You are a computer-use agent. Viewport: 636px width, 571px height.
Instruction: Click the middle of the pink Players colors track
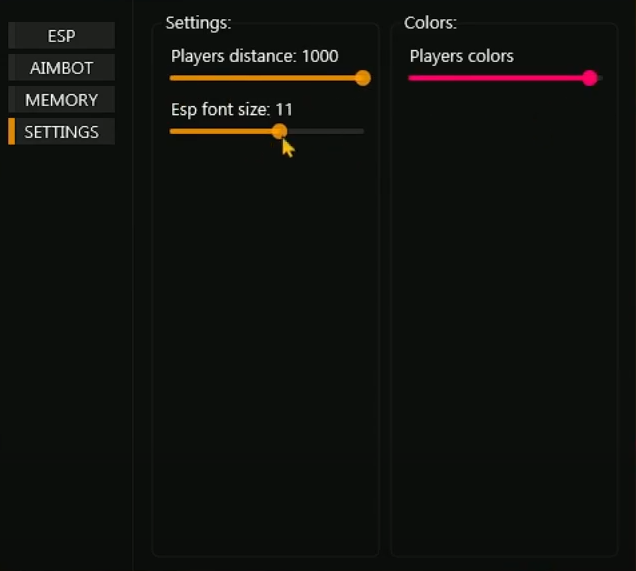tap(498, 78)
